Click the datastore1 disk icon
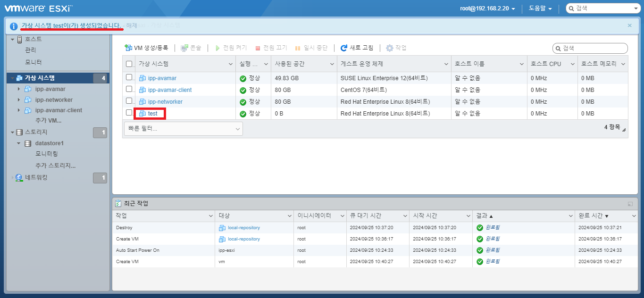The image size is (644, 298). (x=28, y=143)
